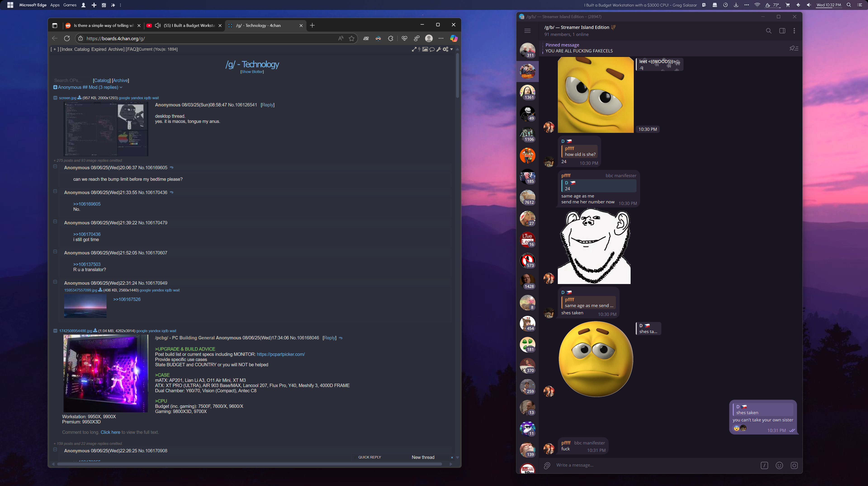868x486 pixels.
Task: Open the Microsoft Edge menu in top bar
Action: 33,5
